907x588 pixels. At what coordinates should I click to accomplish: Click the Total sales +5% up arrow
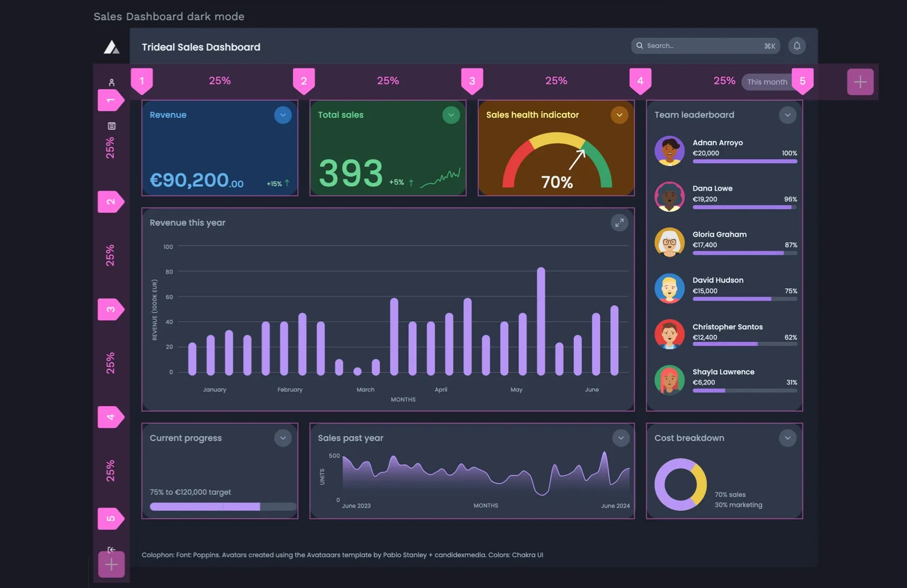coord(411,183)
